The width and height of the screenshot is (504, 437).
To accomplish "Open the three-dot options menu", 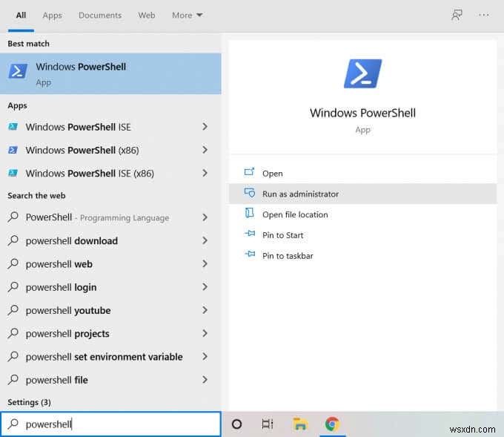I will pos(483,15).
